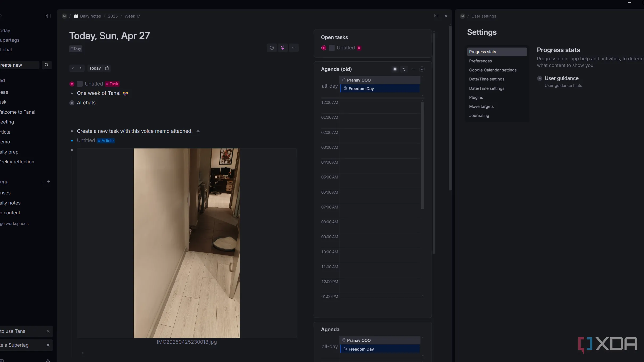Open the help icon in Today header

[x=272, y=48]
